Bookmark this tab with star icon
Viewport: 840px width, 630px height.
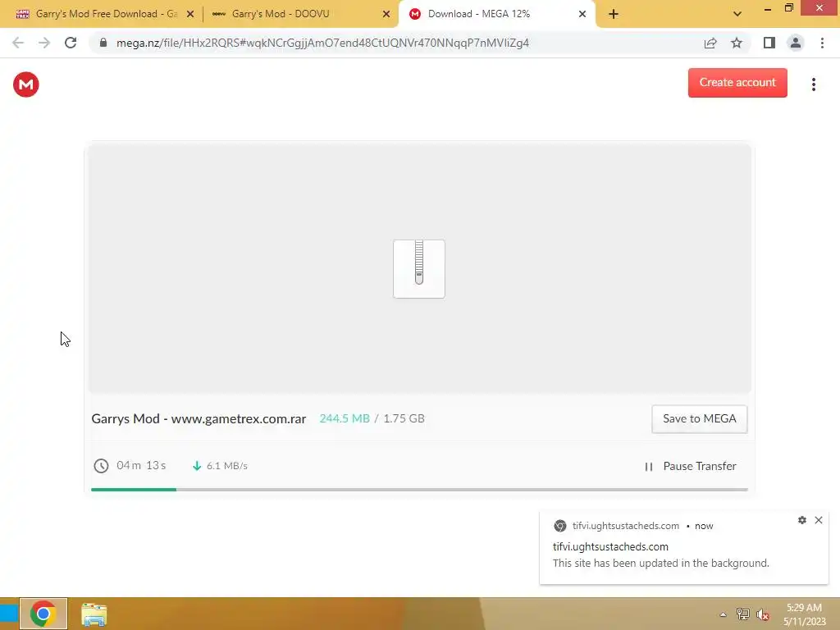pos(737,43)
